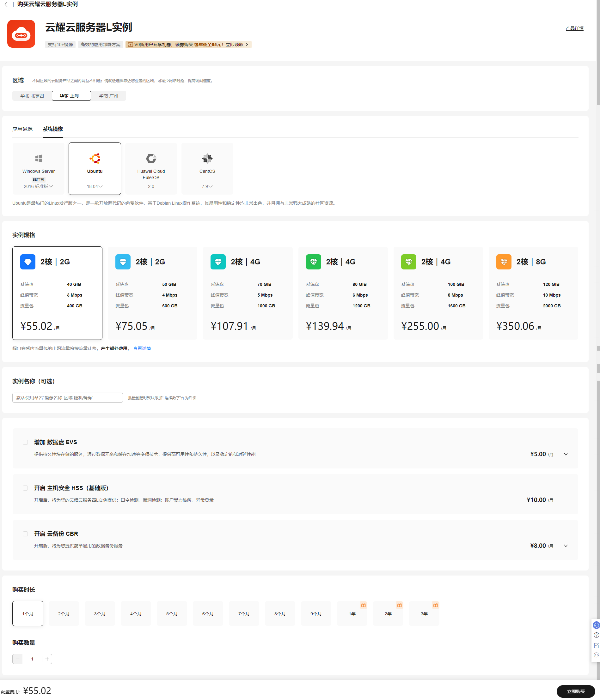Select region 华东-上海一
Screen dimensions: 600x700
tap(71, 96)
